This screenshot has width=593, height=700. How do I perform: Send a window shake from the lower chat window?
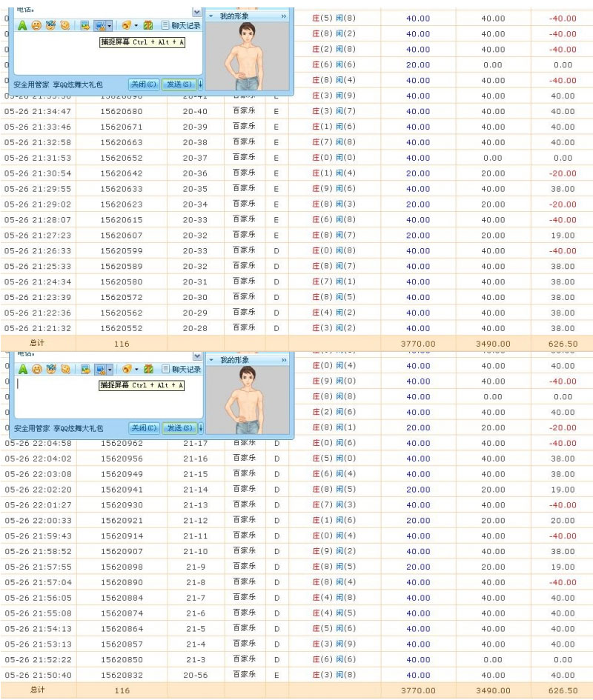click(65, 369)
